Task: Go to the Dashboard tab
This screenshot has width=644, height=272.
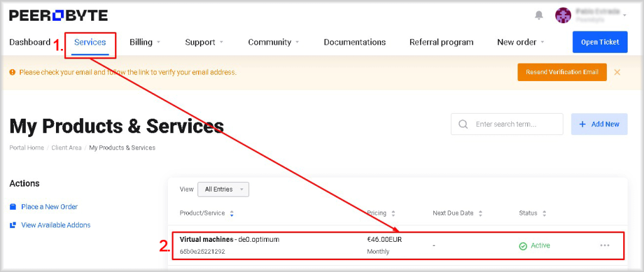Action: click(x=30, y=42)
